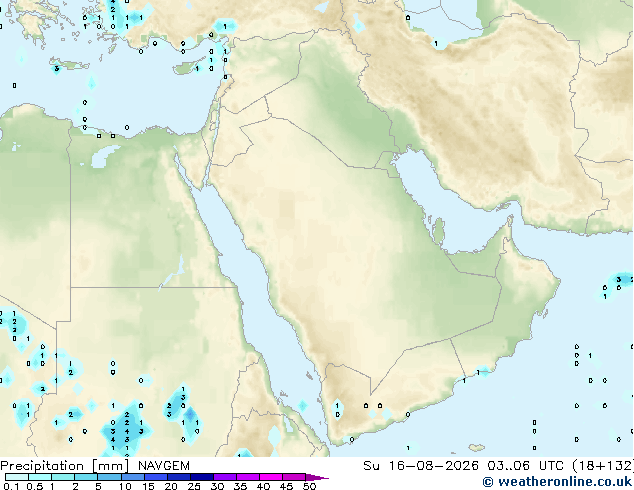
Task: Click the 20–25 mm legend color box
Action: (x=179, y=477)
